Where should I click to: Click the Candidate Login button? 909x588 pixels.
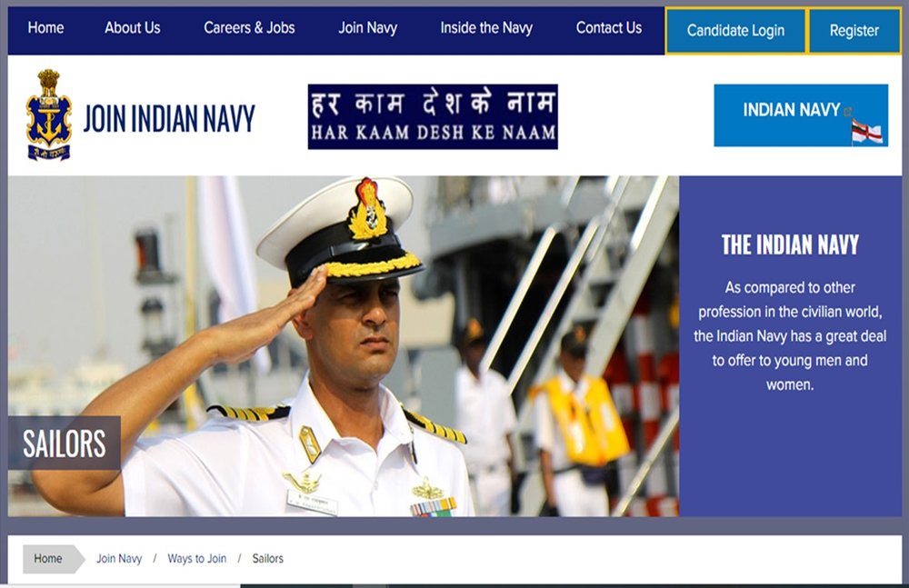[x=735, y=31]
